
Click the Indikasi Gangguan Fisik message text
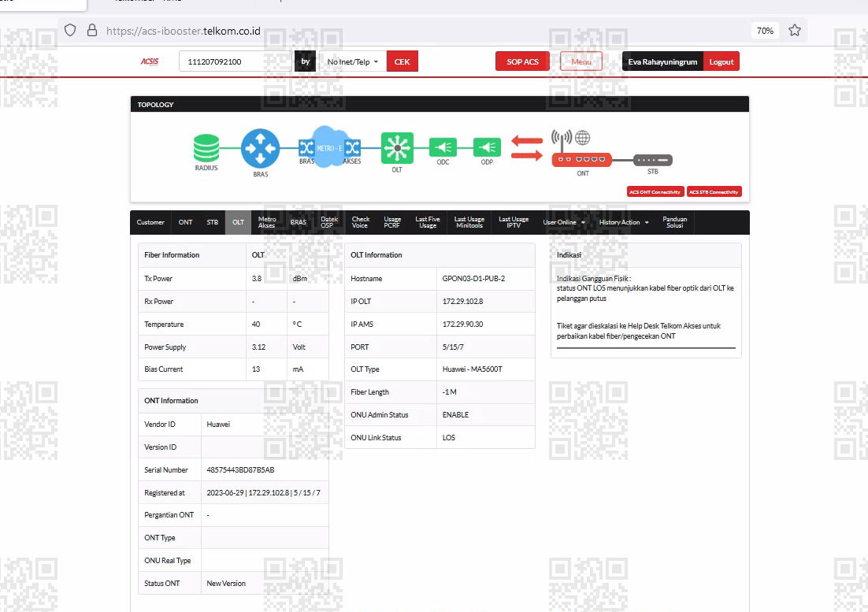(x=645, y=288)
